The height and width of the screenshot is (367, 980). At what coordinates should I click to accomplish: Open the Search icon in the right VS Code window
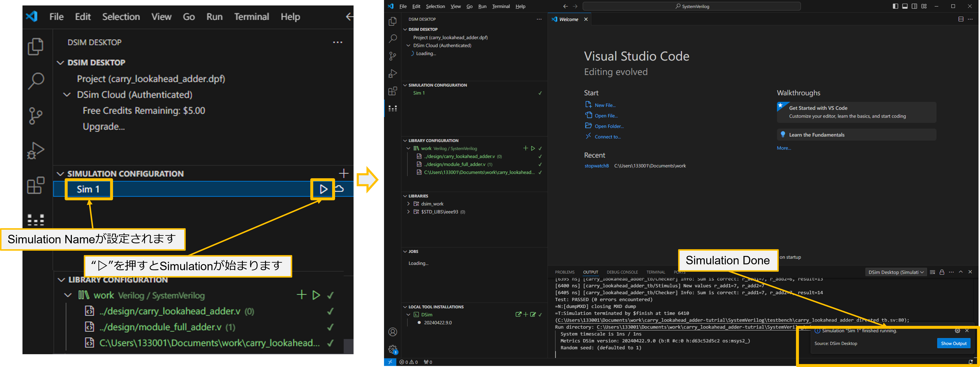393,38
